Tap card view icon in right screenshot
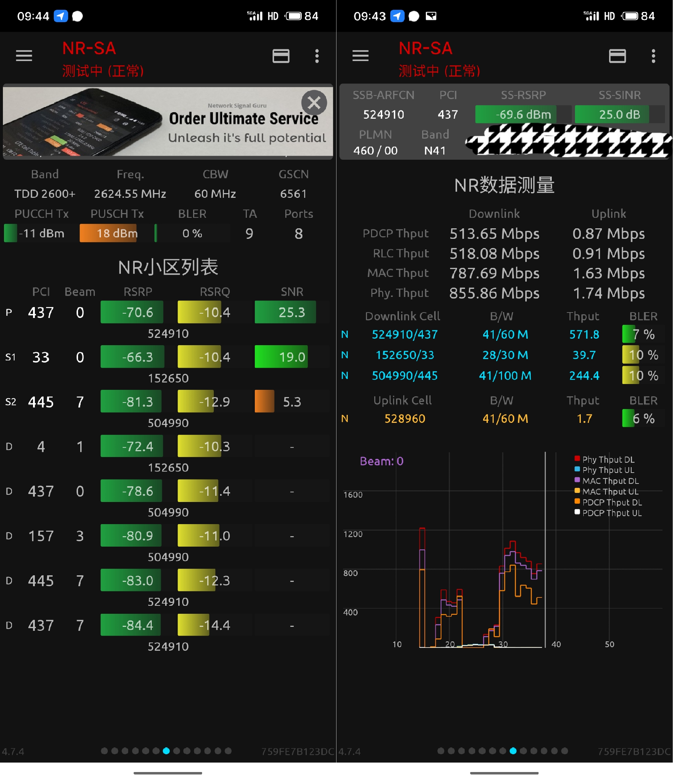Screen dimensions: 673x784 tap(617, 56)
